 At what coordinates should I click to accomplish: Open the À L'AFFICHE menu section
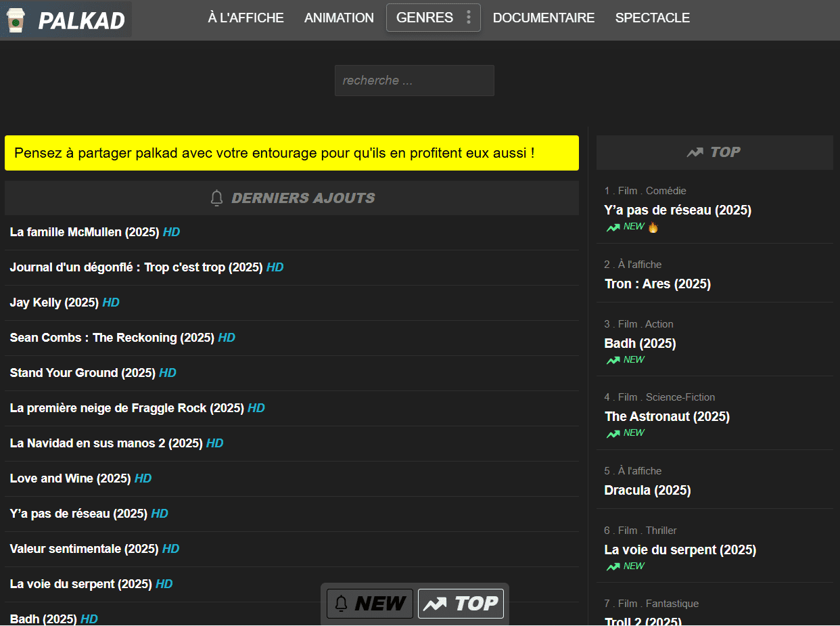(246, 18)
